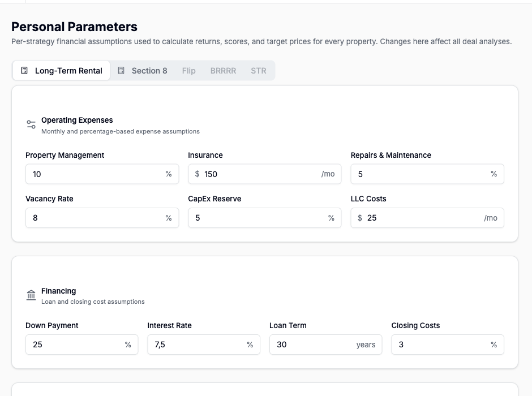The width and height of the screenshot is (532, 396).
Task: Click the bank icon beside Financing
Action: point(31,295)
